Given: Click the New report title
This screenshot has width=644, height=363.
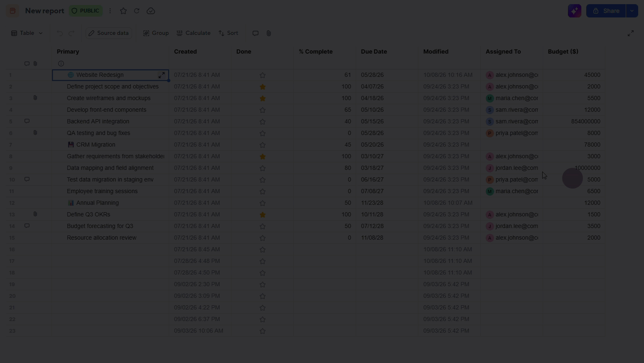Looking at the screenshot, I should point(44,11).
